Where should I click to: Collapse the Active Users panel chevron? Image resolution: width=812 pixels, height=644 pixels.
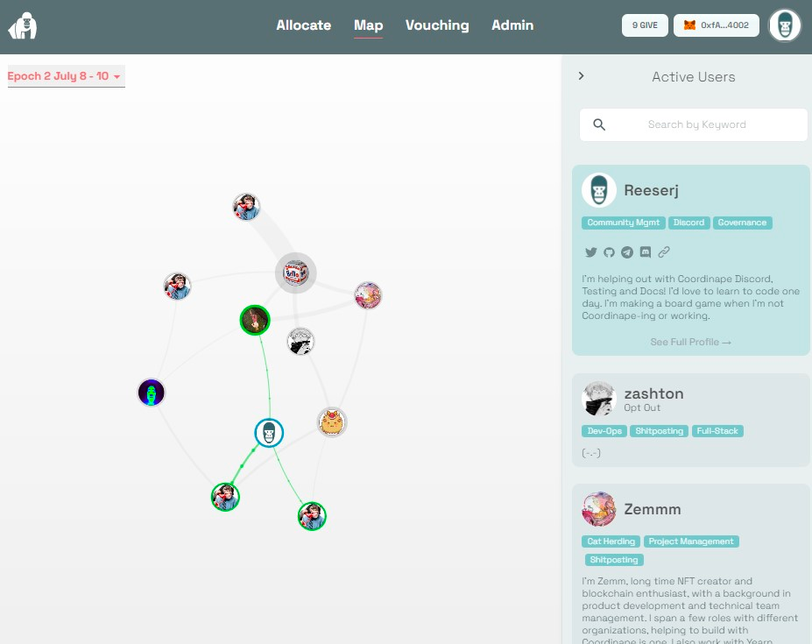pyautogui.click(x=581, y=76)
